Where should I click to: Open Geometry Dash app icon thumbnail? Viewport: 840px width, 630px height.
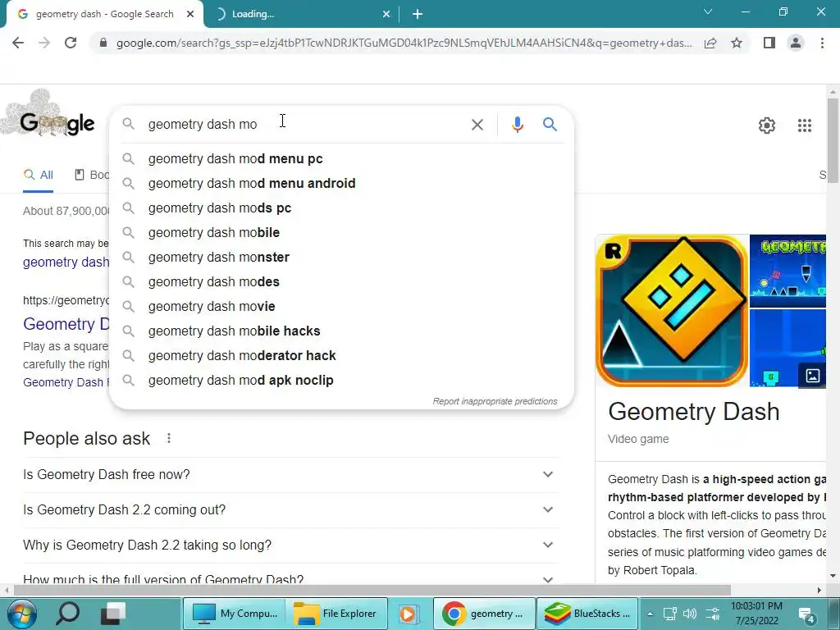[672, 311]
